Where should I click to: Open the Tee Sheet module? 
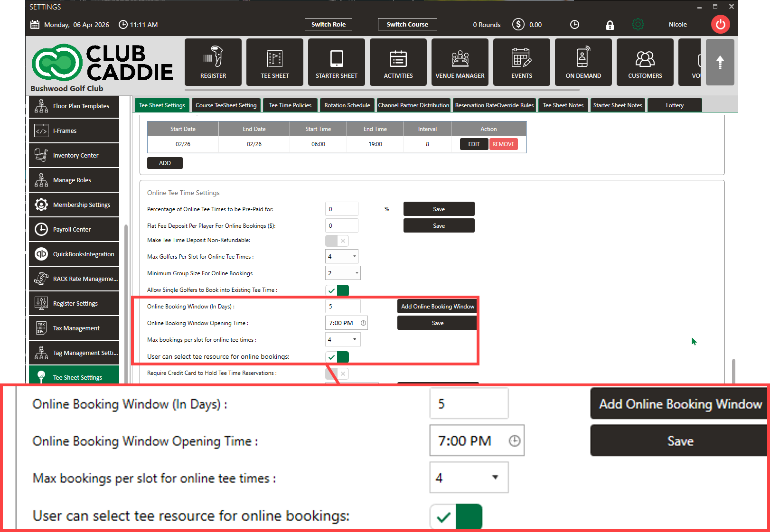[x=275, y=62]
